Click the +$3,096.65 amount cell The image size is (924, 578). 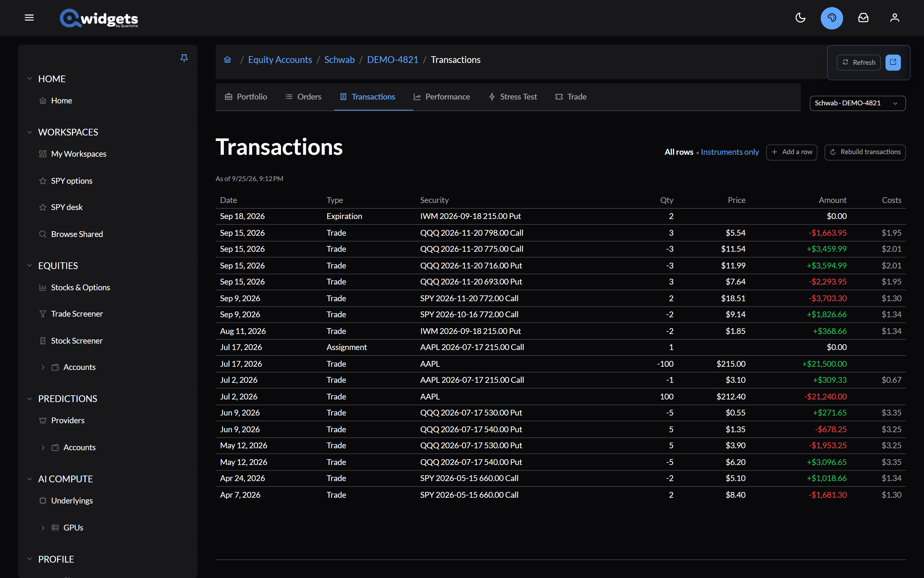827,462
